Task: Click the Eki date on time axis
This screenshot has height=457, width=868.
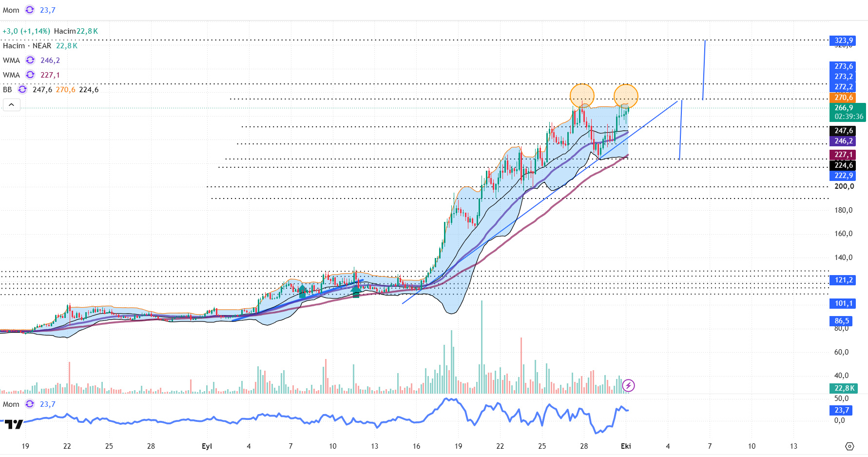Action: (x=626, y=446)
